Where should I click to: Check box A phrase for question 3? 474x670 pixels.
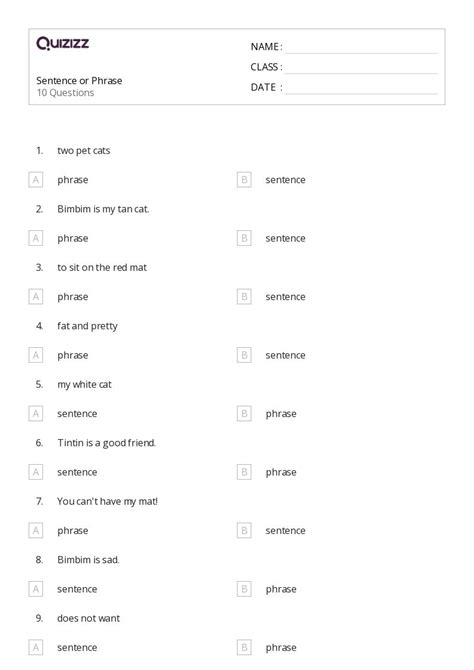[36, 297]
